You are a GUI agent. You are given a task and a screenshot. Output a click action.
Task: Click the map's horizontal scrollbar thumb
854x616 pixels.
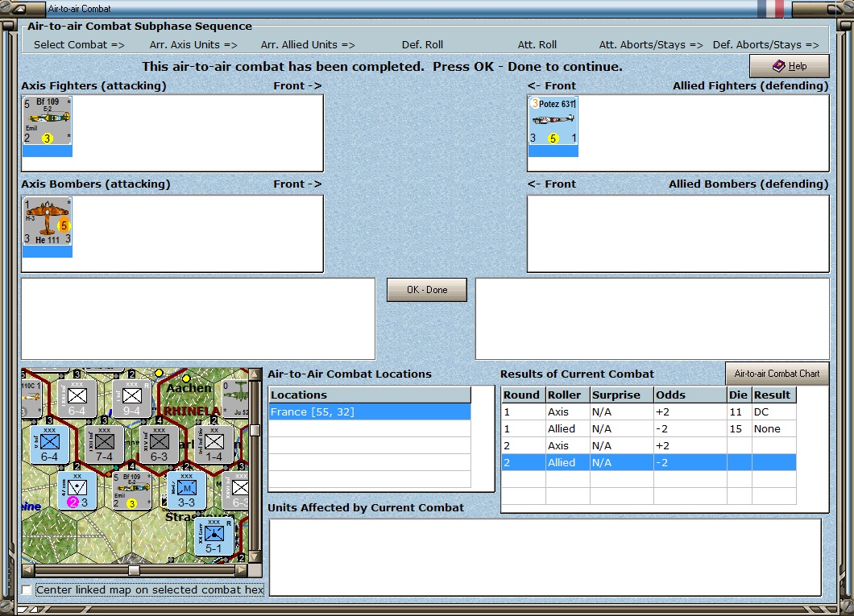pos(134,570)
